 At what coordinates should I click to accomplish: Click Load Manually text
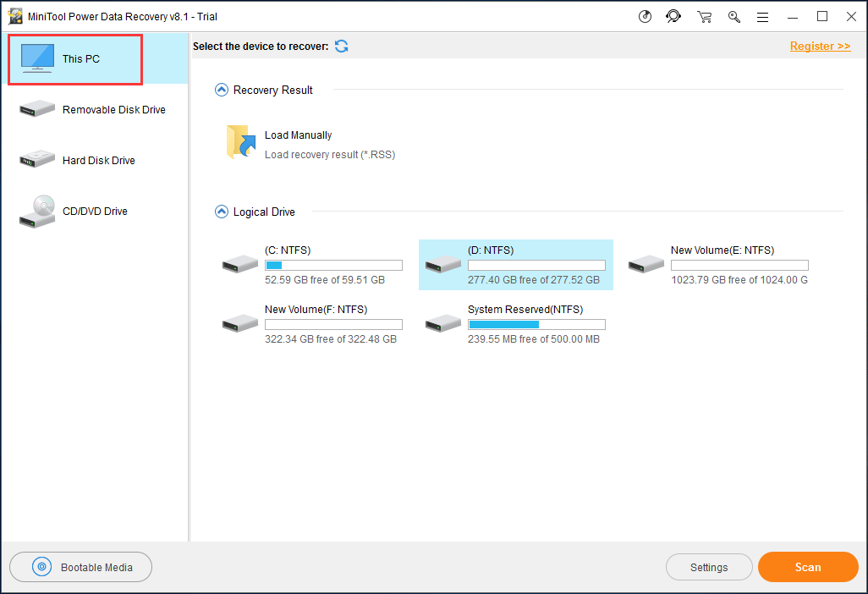[x=299, y=135]
